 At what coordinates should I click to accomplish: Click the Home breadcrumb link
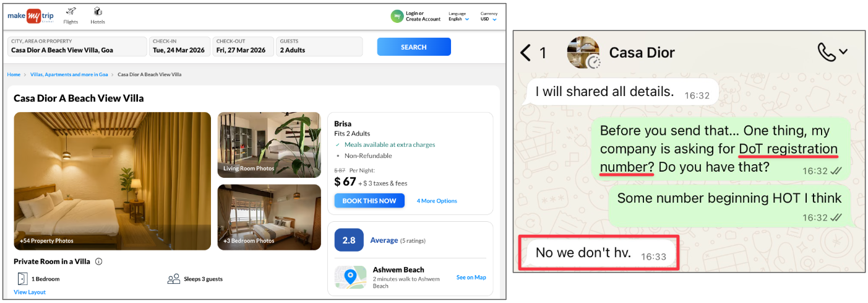coord(14,74)
